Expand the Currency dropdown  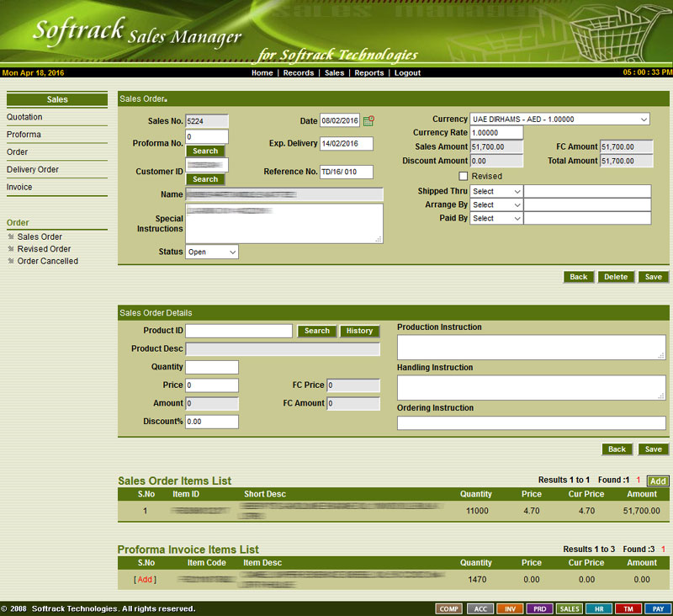pos(559,119)
